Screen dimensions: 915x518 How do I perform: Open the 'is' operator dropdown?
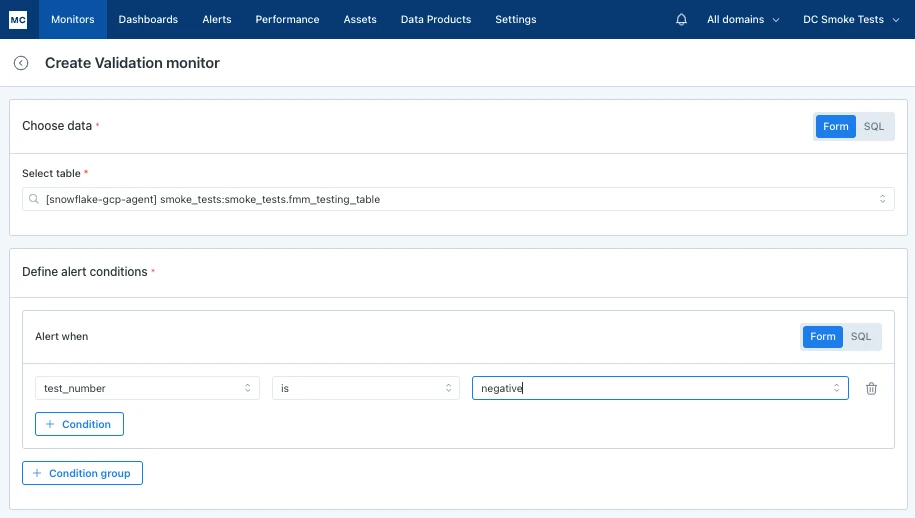(366, 388)
